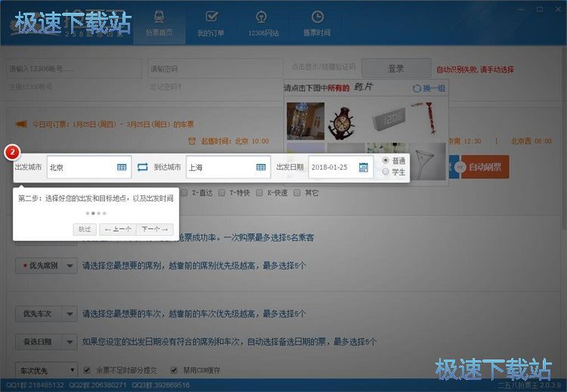Click the password input field
The width and height of the screenshot is (567, 392).
click(x=215, y=69)
